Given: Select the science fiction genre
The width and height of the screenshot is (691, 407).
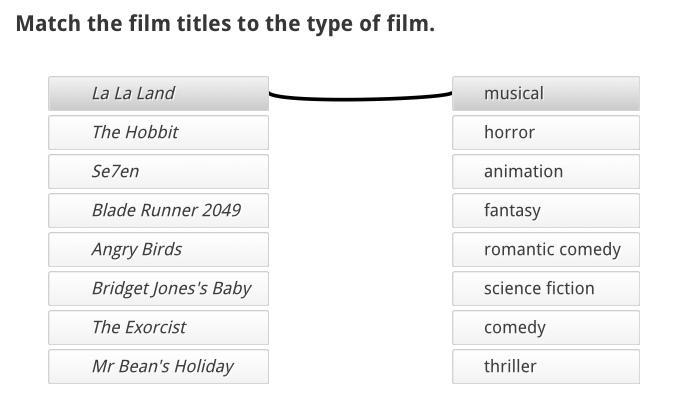Looking at the screenshot, I should 545,288.
